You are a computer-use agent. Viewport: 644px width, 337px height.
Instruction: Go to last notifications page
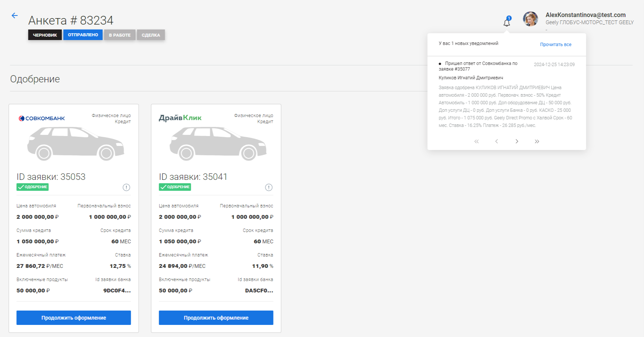(x=537, y=141)
